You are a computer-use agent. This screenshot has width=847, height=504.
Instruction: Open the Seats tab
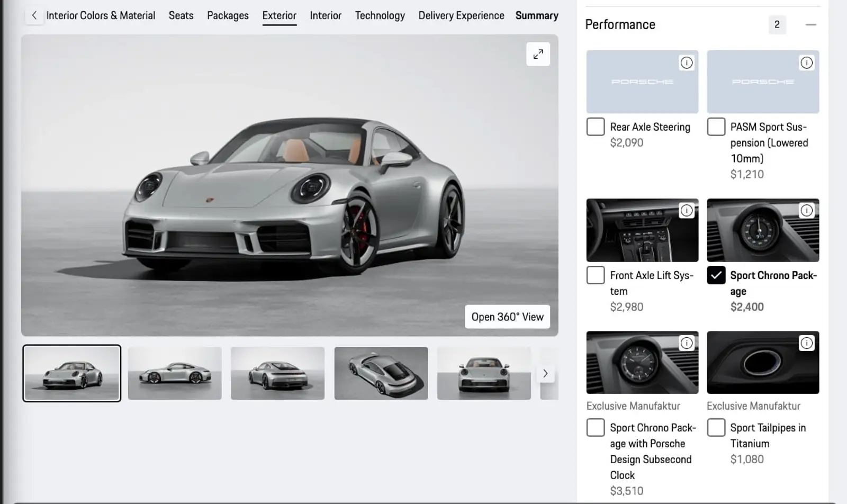[181, 15]
